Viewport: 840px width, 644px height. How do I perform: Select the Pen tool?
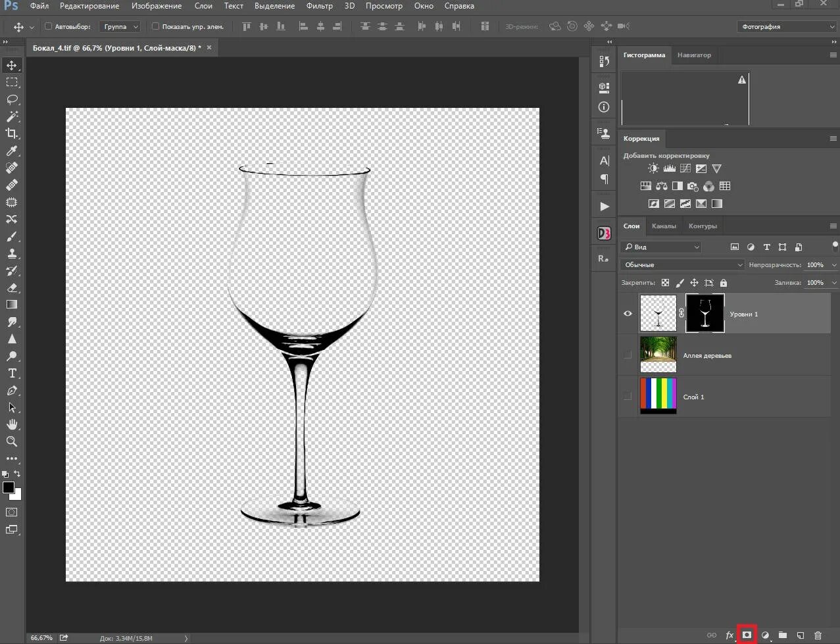point(12,390)
